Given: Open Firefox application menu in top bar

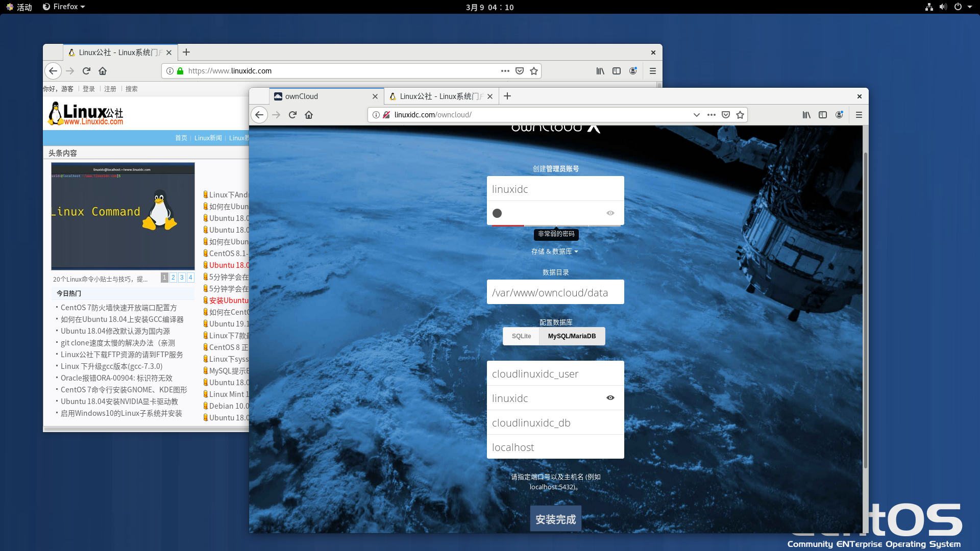Looking at the screenshot, I should point(64,7).
